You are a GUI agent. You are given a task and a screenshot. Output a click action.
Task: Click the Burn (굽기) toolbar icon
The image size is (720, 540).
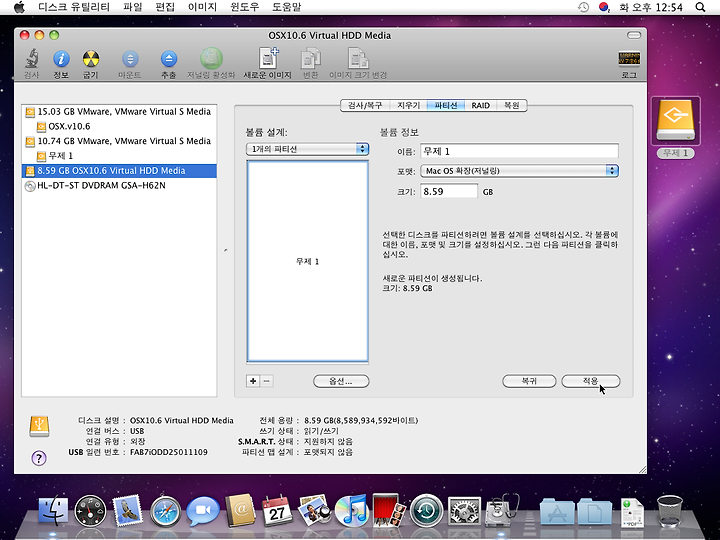coord(90,59)
